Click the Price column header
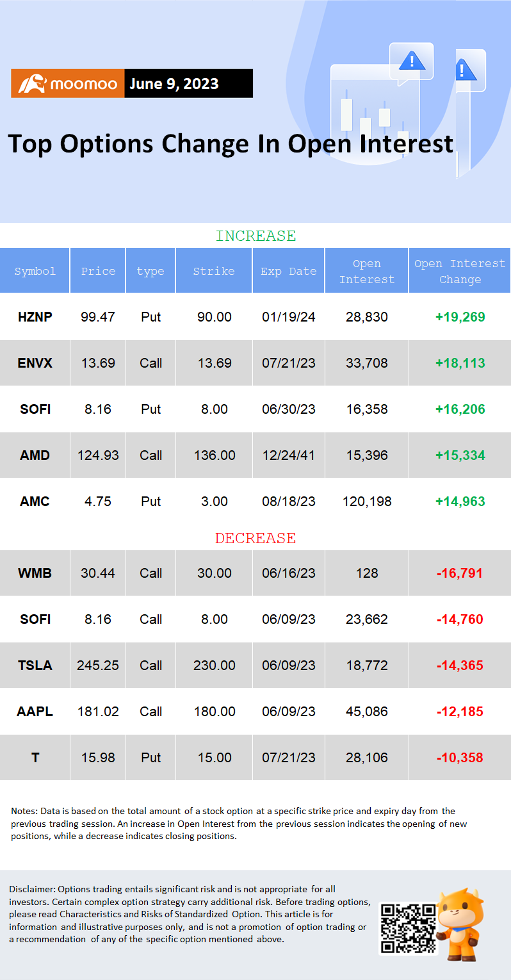The width and height of the screenshot is (511, 980). tap(98, 271)
